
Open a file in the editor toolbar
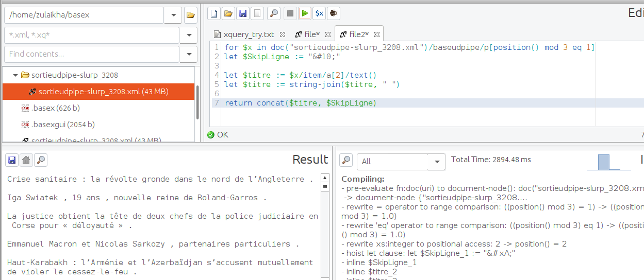click(228, 13)
